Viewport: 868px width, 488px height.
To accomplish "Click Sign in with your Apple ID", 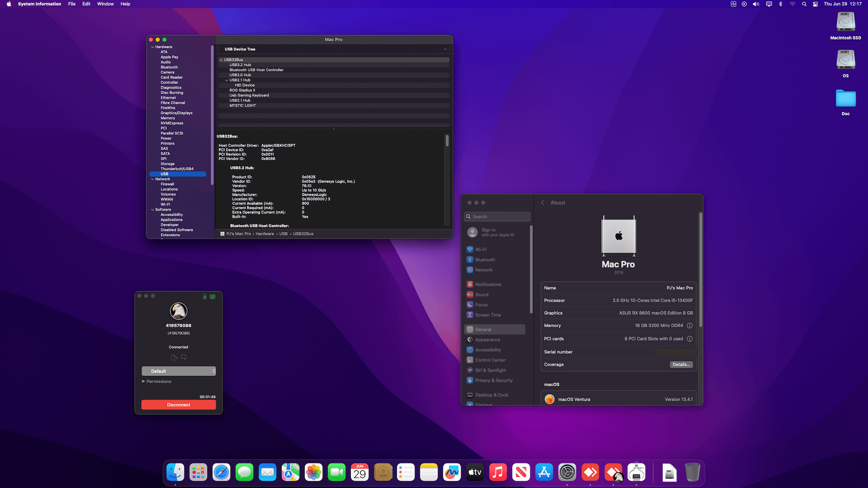I will coord(497,232).
